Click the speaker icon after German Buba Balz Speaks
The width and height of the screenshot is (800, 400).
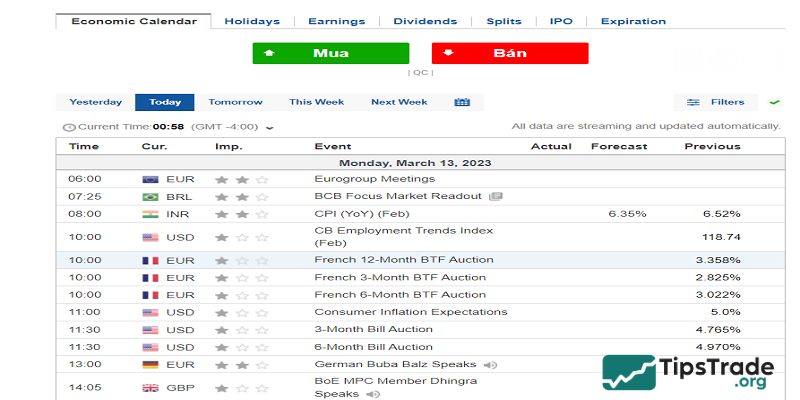[x=490, y=365]
